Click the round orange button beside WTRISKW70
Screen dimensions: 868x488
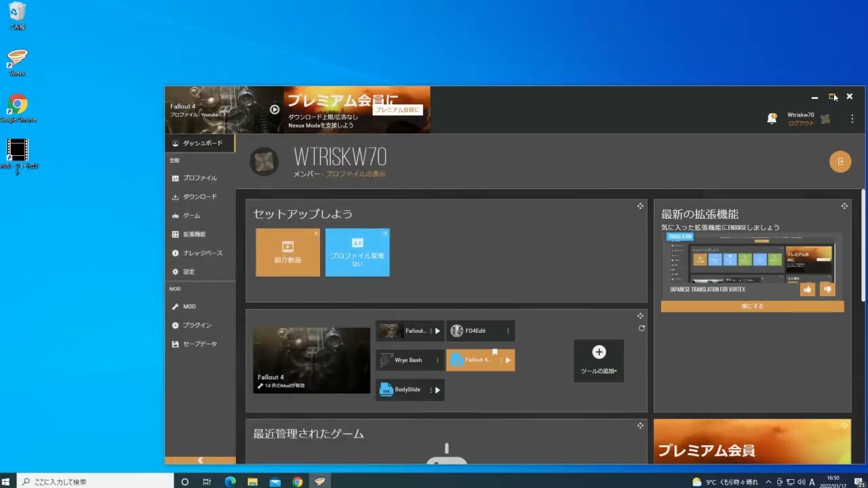[840, 161]
